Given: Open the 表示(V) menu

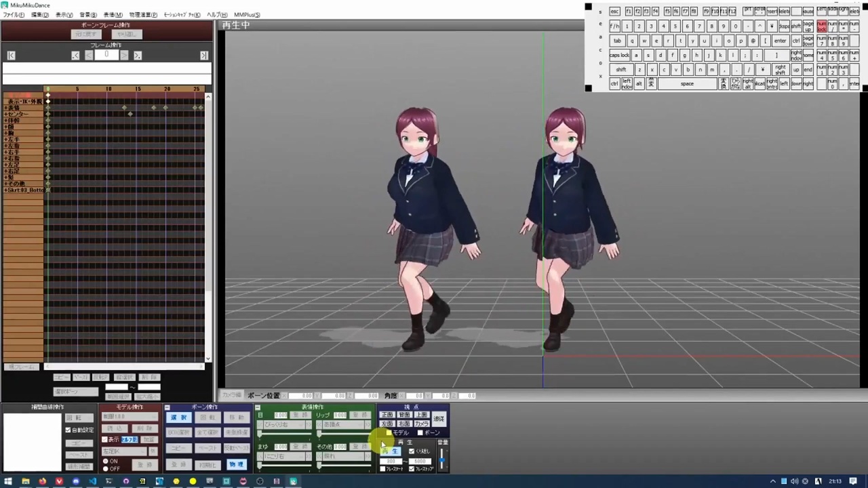Looking at the screenshot, I should pos(64,14).
